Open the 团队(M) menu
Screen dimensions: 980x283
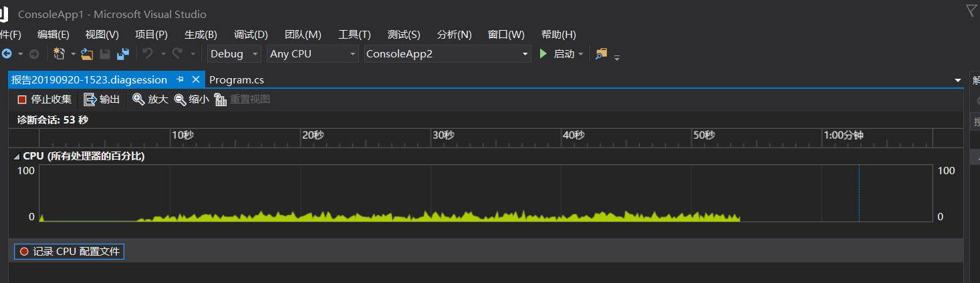(x=303, y=35)
